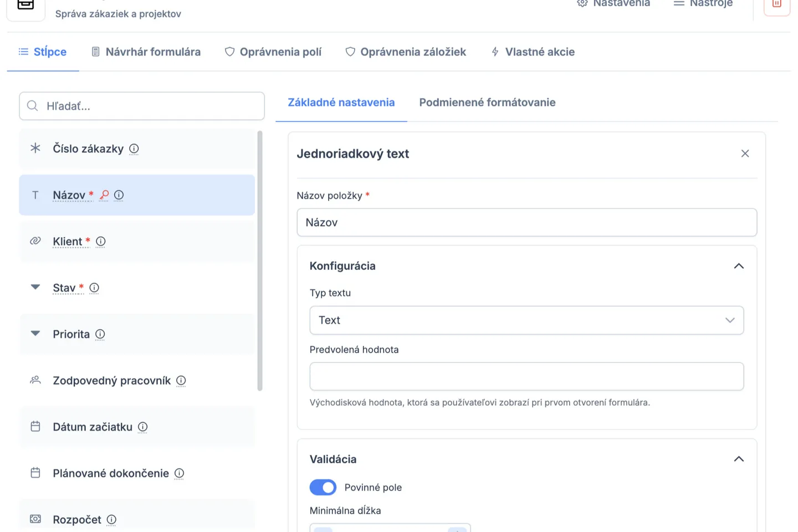Image resolution: width=798 pixels, height=532 pixels.
Task: Click the info icon next to Číslo zákazky
Action: pyautogui.click(x=134, y=149)
